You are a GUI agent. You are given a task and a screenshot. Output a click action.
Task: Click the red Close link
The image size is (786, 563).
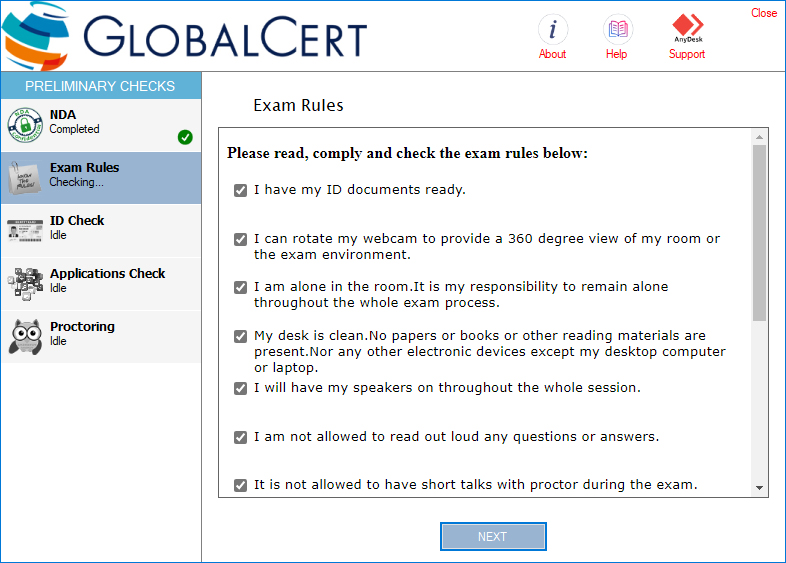pyautogui.click(x=764, y=13)
